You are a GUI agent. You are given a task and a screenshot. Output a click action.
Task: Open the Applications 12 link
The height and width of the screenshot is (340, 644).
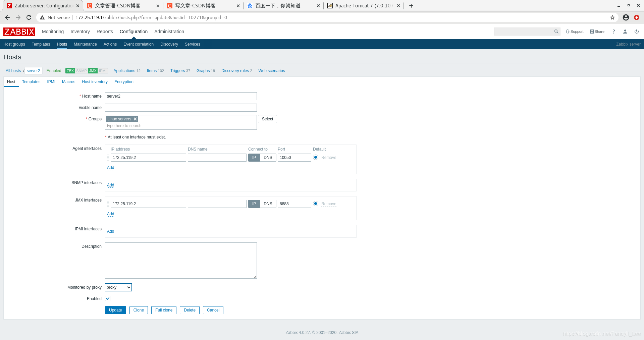pos(127,71)
